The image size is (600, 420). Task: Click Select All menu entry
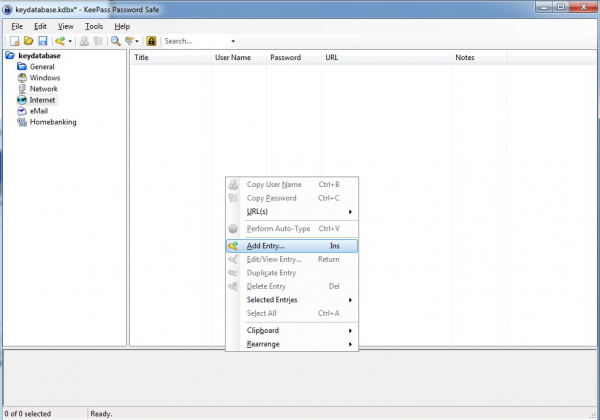pos(292,313)
